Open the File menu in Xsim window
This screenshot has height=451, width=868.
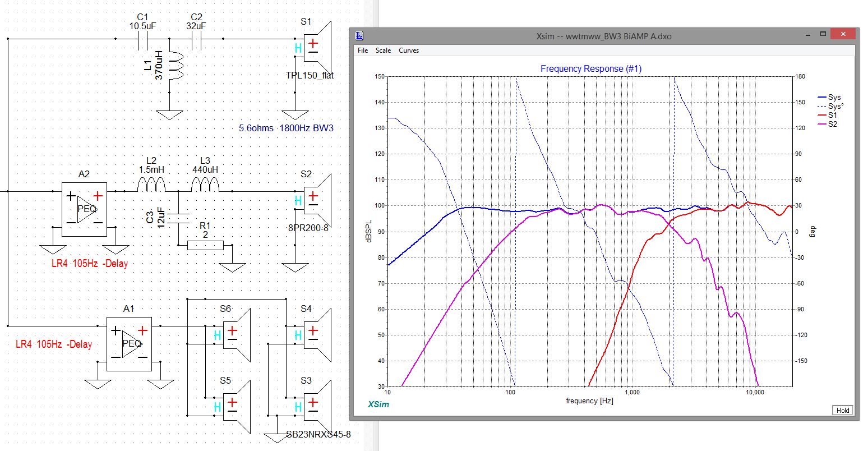tap(363, 50)
